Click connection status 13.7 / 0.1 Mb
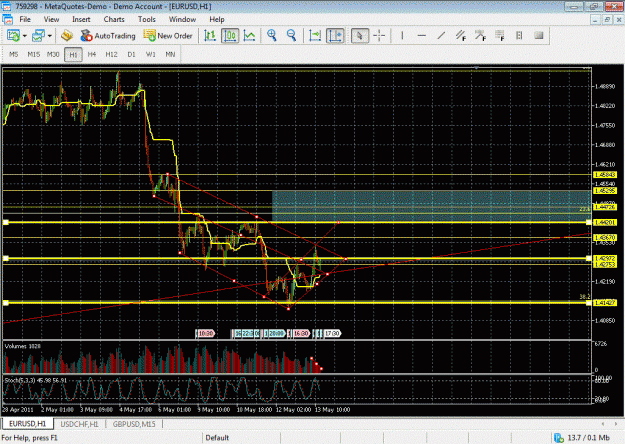Screen dimensions: 625x444 [x=582, y=438]
